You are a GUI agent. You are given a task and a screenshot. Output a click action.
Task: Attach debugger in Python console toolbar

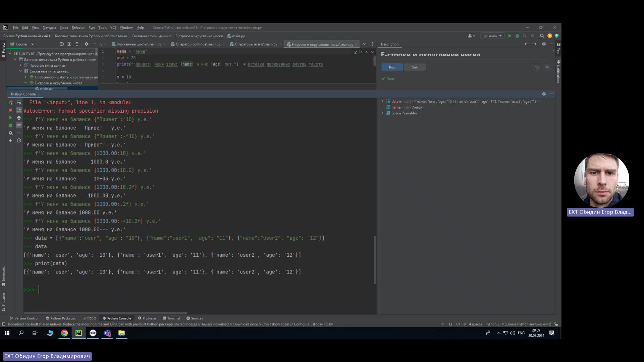coord(10,125)
